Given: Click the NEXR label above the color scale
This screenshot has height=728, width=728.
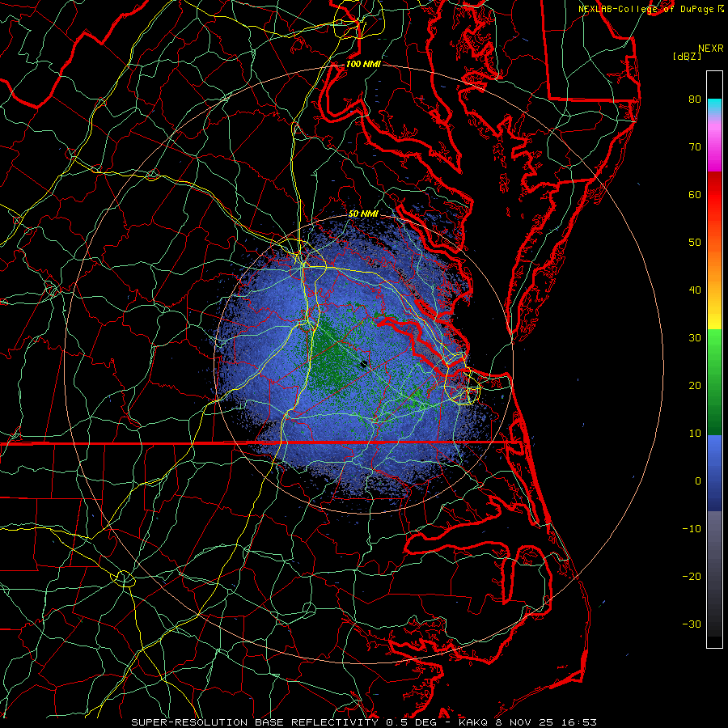Looking at the screenshot, I should [710, 48].
